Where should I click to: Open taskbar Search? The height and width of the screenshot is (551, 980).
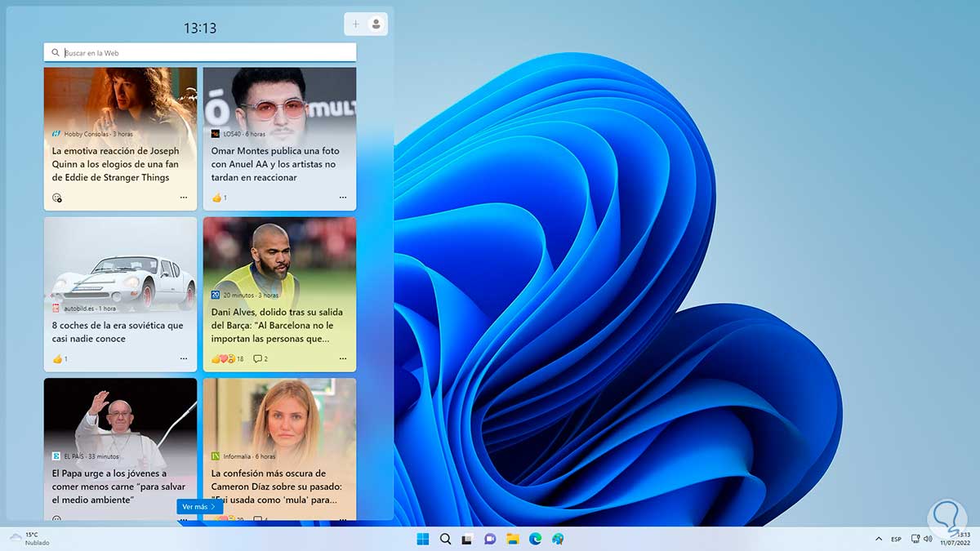(445, 539)
